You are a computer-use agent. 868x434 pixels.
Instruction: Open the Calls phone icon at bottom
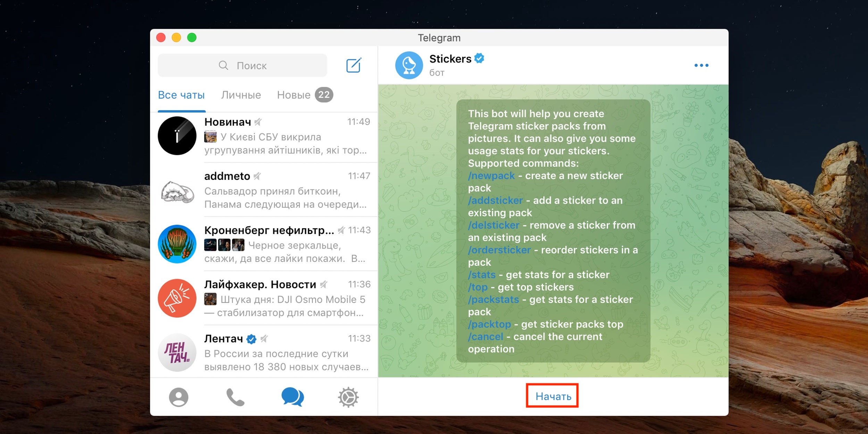(235, 397)
